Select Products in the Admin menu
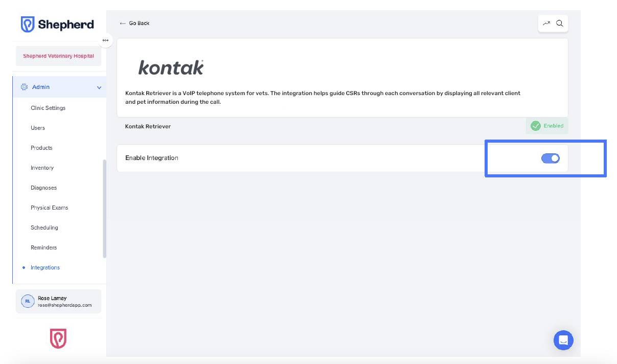Viewport: 617px width, 364px height. (x=41, y=148)
